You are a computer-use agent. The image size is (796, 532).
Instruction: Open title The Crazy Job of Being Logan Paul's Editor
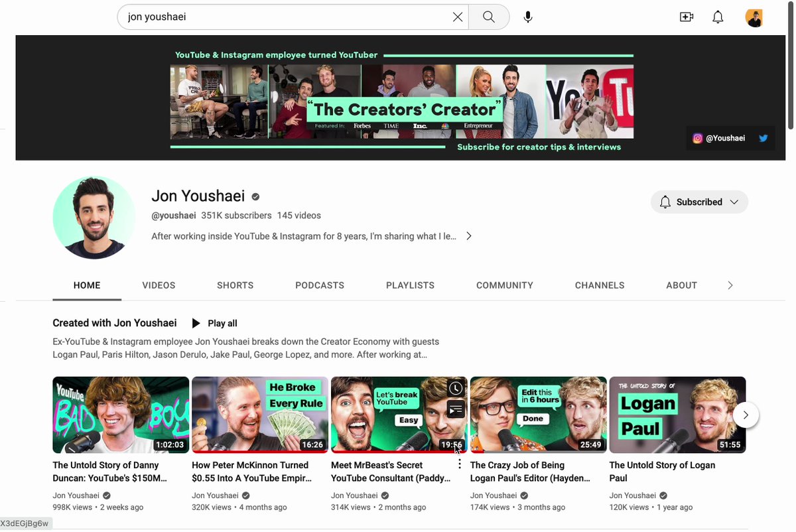(x=530, y=472)
